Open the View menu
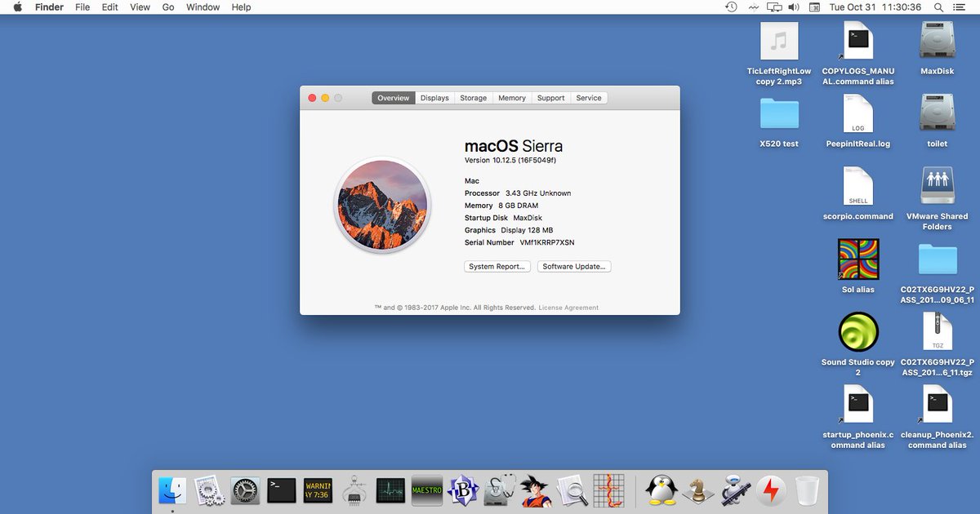980x514 pixels. coord(140,7)
